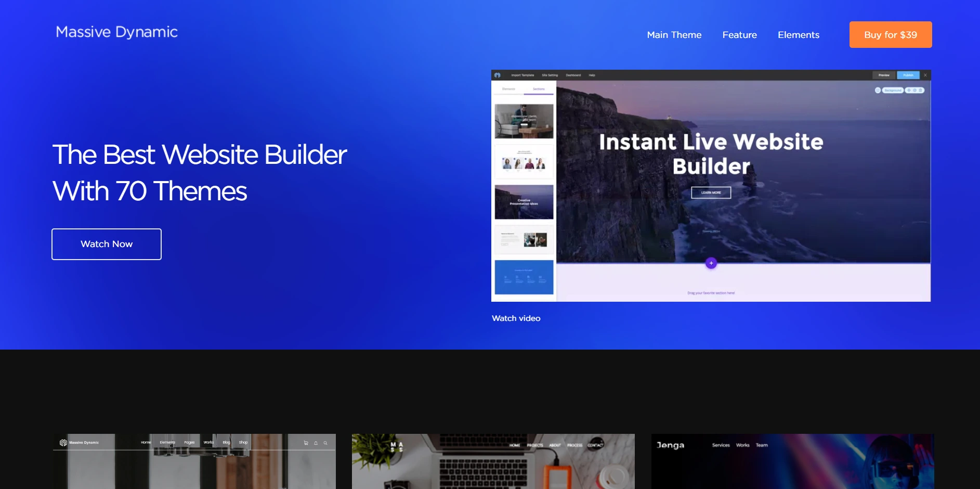Open the Massive Dynamic theme demo thumbnail
The height and width of the screenshot is (489, 980).
[x=194, y=461]
